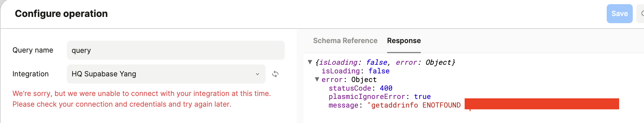Click the refresh integration icon
644x123 pixels.
point(275,74)
